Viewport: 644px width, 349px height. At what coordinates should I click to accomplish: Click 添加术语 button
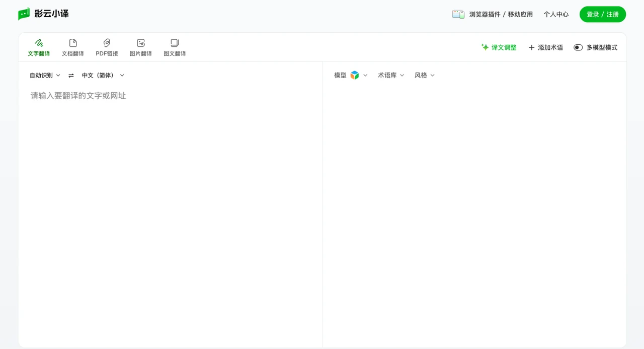pos(545,47)
